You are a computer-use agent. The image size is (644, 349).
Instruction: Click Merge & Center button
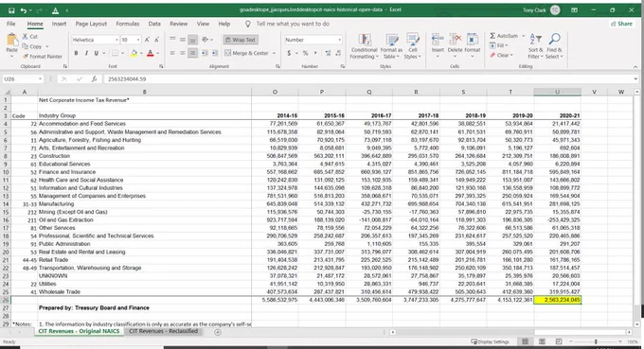tap(247, 53)
